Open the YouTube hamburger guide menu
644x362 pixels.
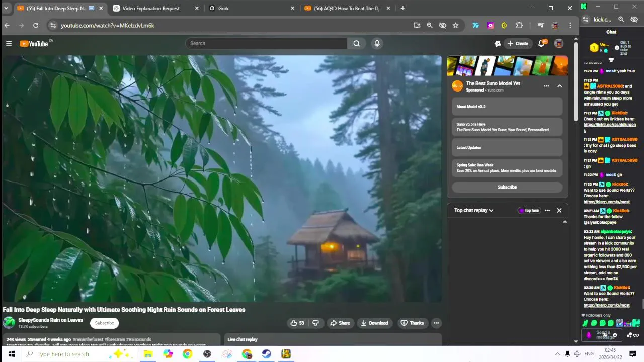[x=9, y=44]
